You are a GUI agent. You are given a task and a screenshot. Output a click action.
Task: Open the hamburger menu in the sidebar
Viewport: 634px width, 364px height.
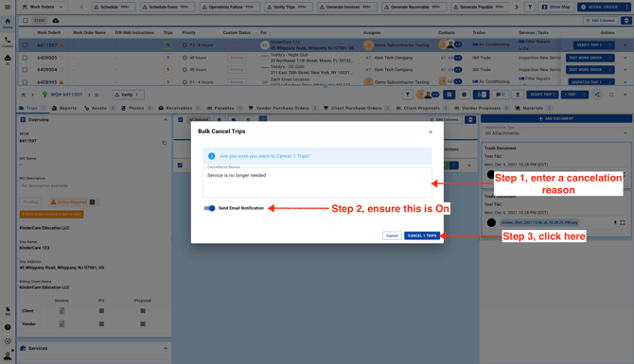tap(8, 7)
